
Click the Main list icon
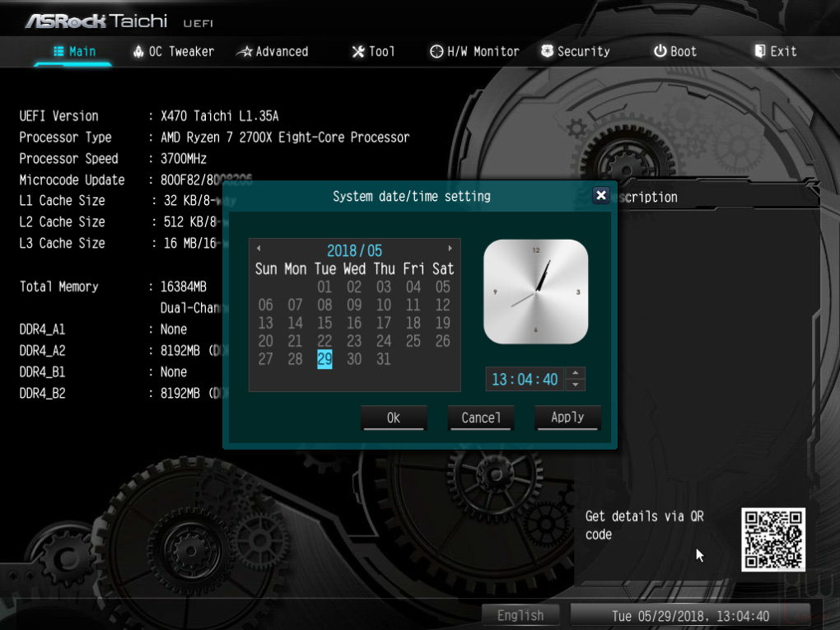[x=59, y=51]
